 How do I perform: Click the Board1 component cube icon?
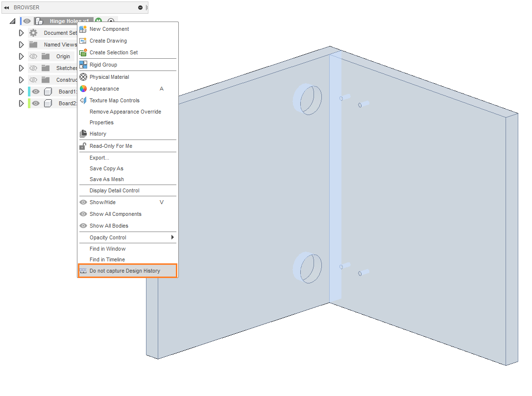48,92
